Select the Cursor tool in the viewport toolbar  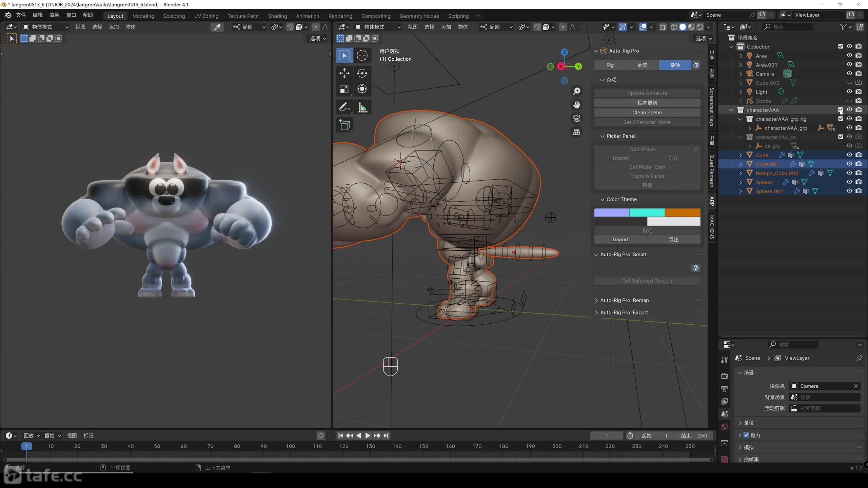[x=362, y=55]
